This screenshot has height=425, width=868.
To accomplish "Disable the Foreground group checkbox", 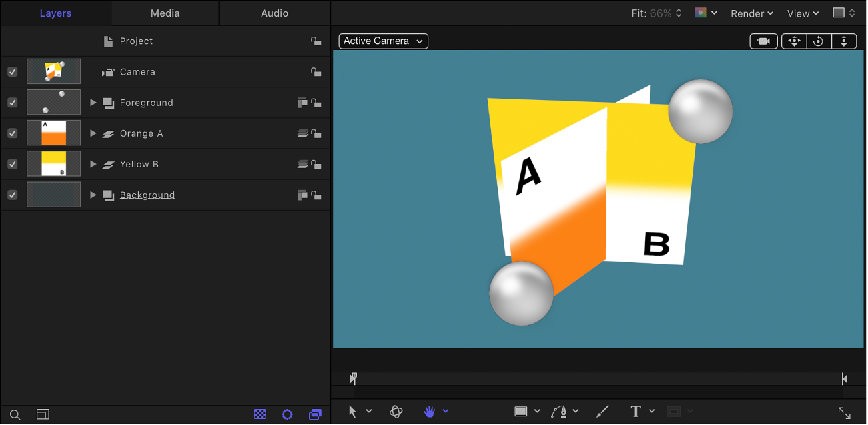I will click(11, 102).
